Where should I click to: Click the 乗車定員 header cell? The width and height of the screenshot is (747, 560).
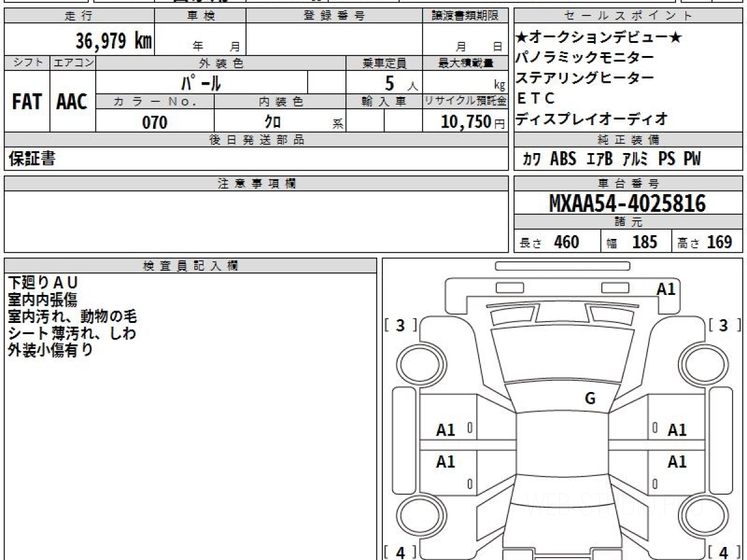(x=384, y=63)
